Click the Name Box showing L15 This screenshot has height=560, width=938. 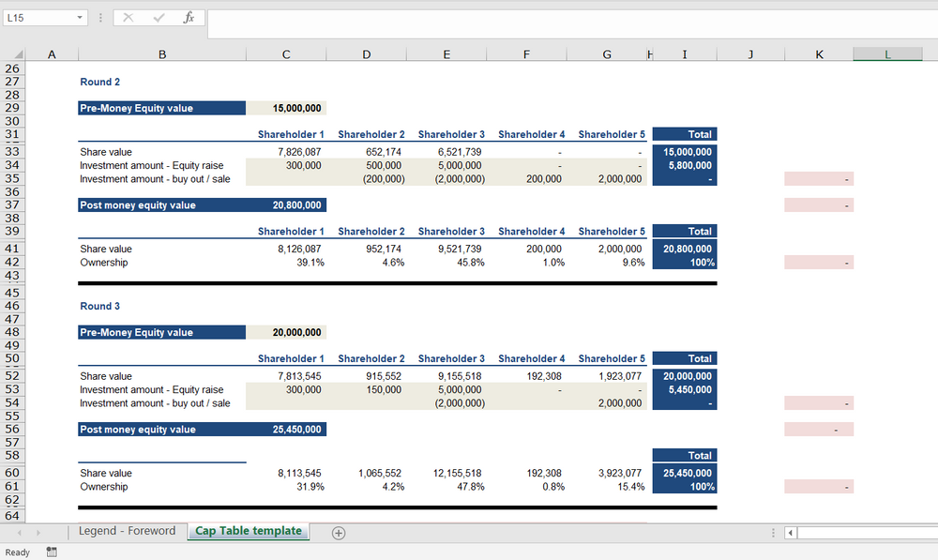tap(38, 18)
